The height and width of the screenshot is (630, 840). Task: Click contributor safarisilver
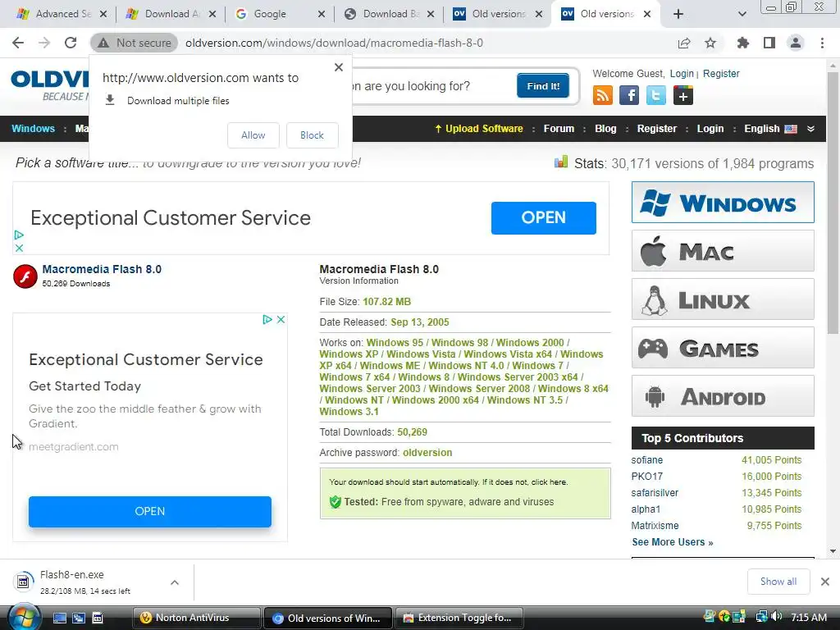[x=655, y=493]
